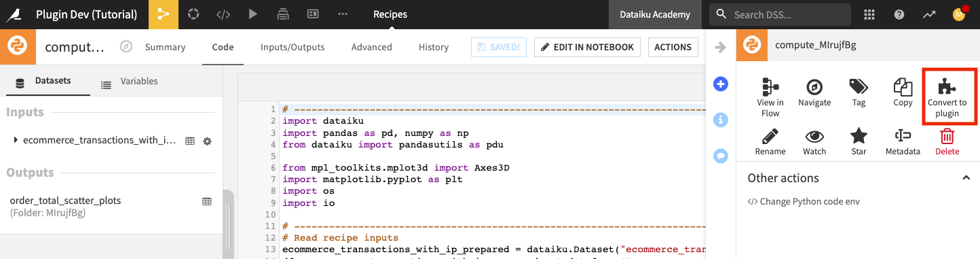Click the compute_MIrujfBg panel title
This screenshot has width=980, height=259.
[815, 46]
